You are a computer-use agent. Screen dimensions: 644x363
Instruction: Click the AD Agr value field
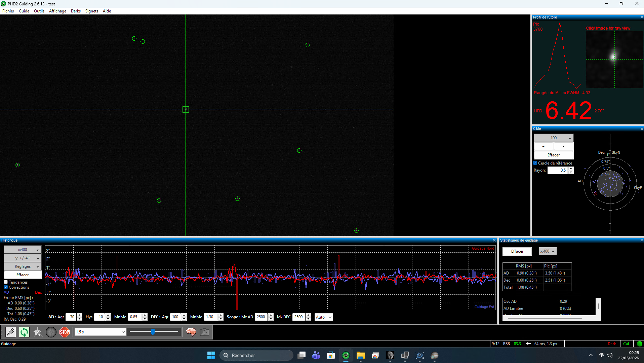coord(71,317)
